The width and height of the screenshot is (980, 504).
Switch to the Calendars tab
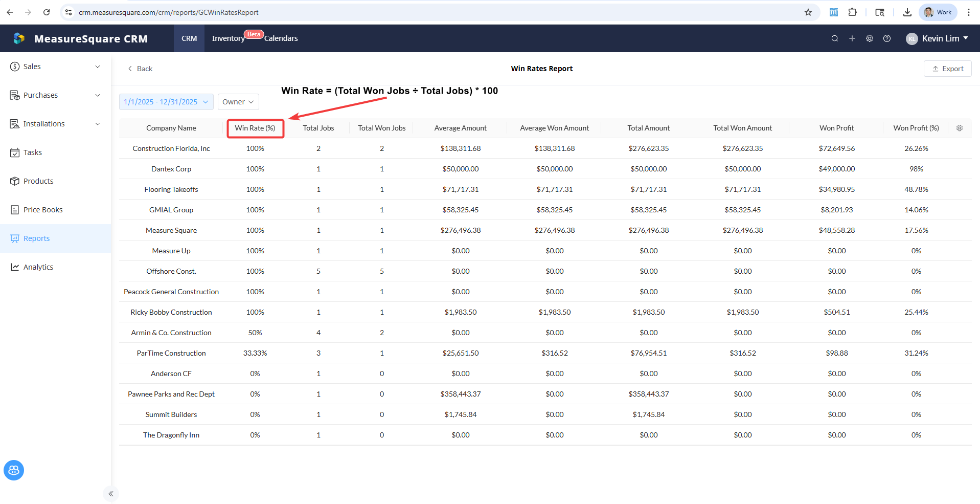(x=281, y=38)
